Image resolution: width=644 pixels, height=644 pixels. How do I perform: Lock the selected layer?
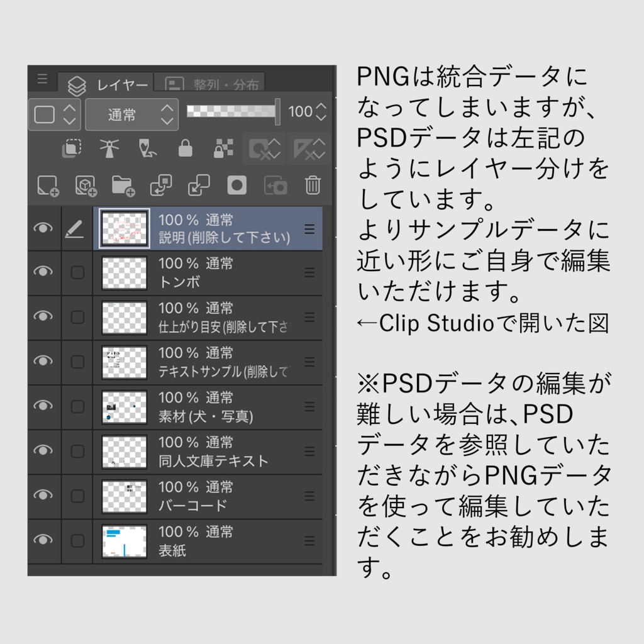click(x=186, y=149)
